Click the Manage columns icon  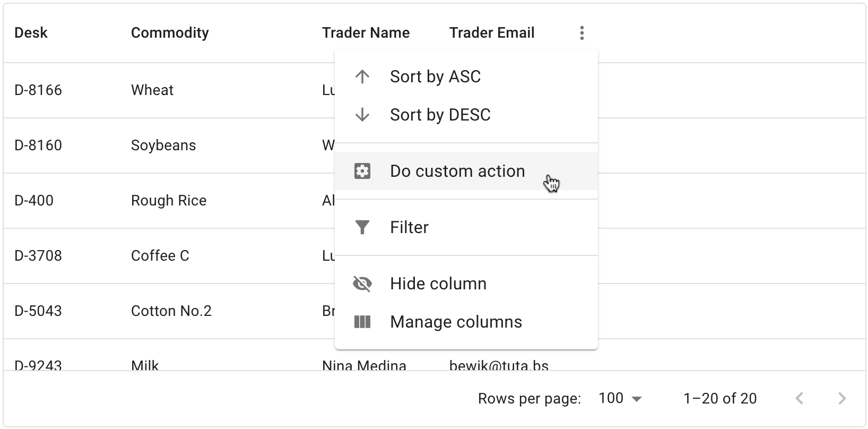[x=362, y=322]
